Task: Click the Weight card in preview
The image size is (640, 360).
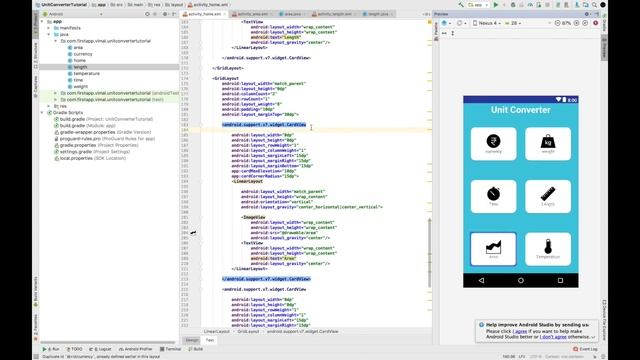Action: (x=548, y=144)
